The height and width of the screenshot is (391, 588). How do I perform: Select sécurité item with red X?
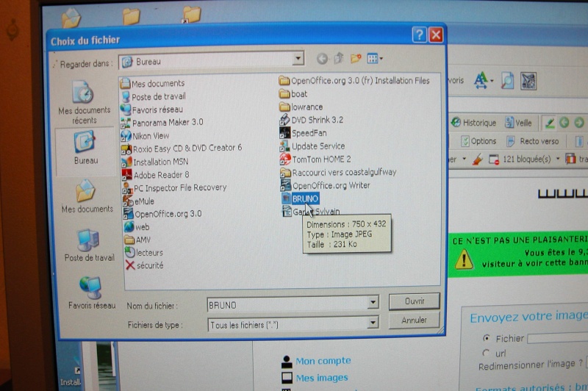click(x=145, y=265)
